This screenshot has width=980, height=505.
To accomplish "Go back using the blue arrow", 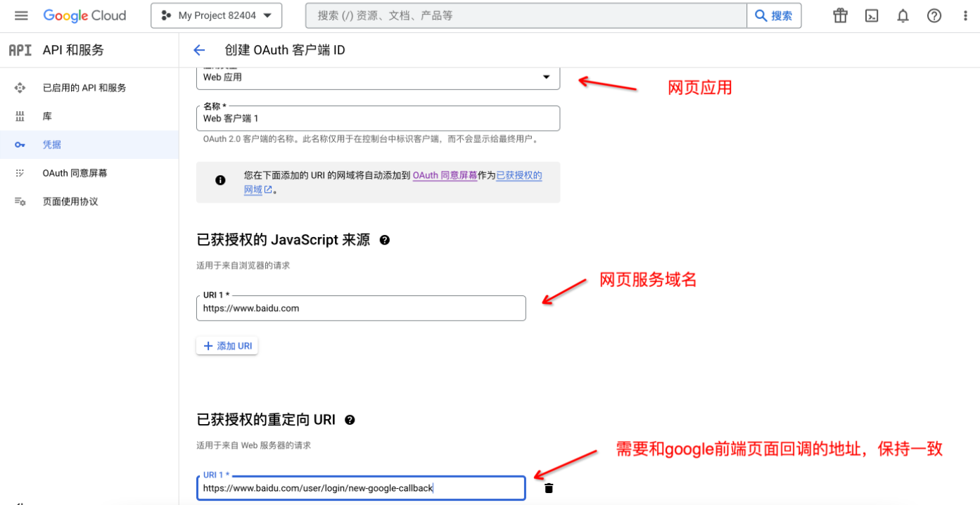I will click(199, 50).
